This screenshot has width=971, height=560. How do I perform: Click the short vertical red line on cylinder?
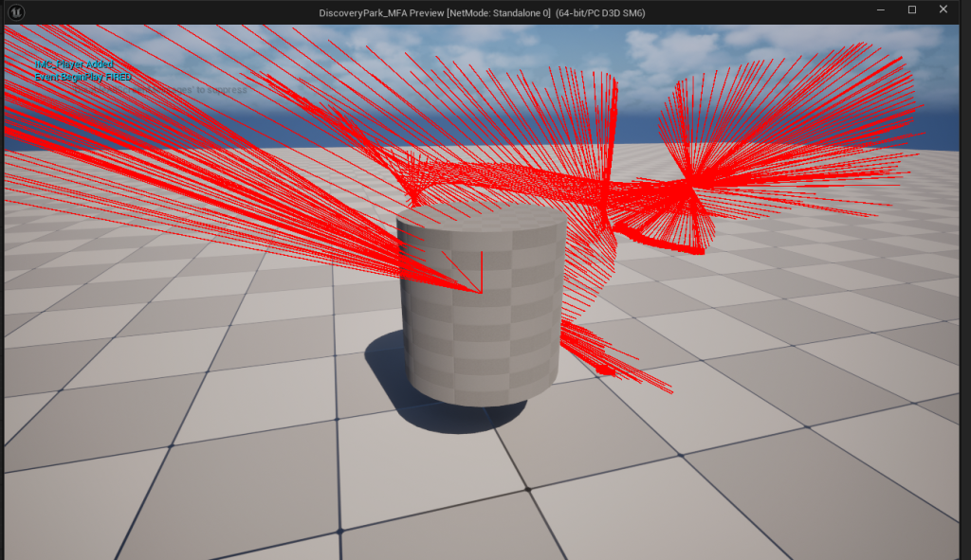point(483,270)
